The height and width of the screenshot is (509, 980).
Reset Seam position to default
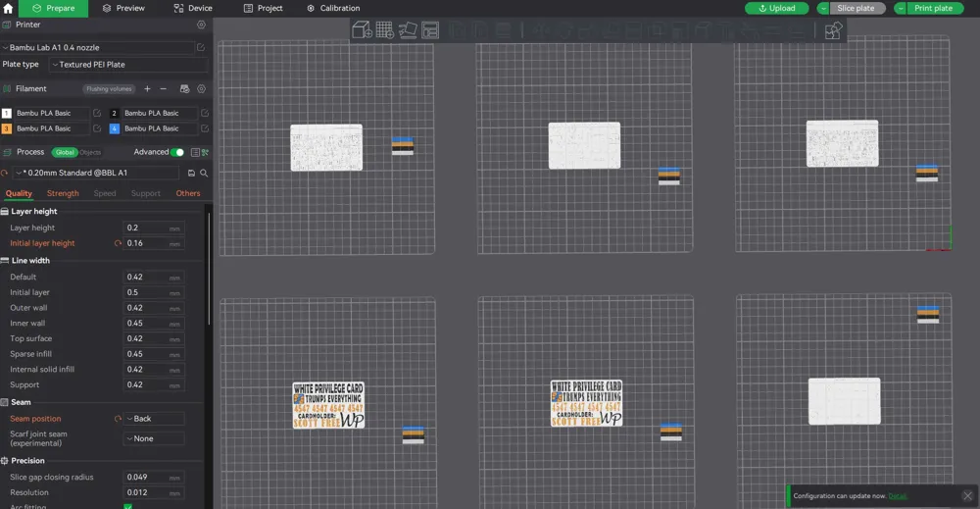118,419
